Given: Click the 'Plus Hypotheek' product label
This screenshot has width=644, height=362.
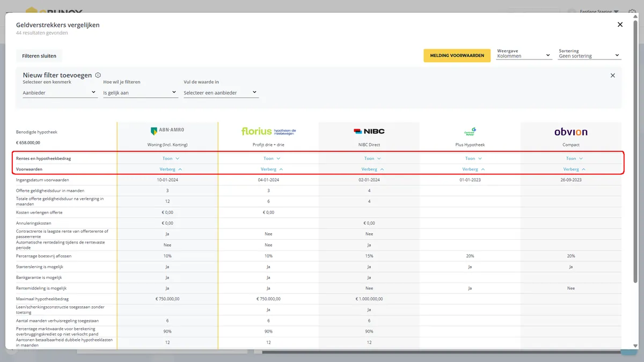Looking at the screenshot, I should [470, 145].
